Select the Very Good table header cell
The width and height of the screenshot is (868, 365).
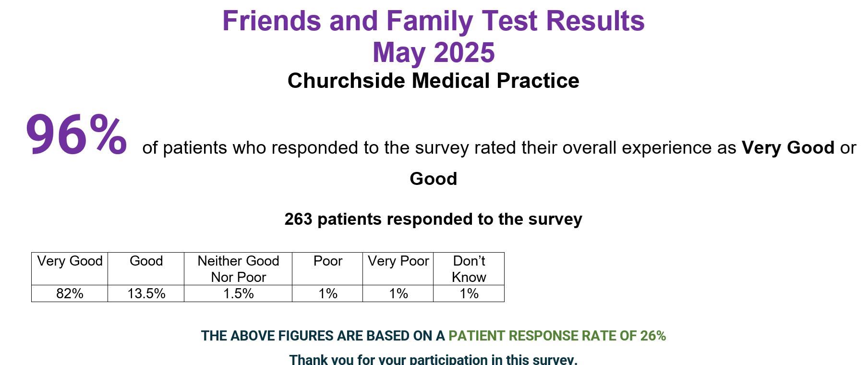[x=70, y=268]
